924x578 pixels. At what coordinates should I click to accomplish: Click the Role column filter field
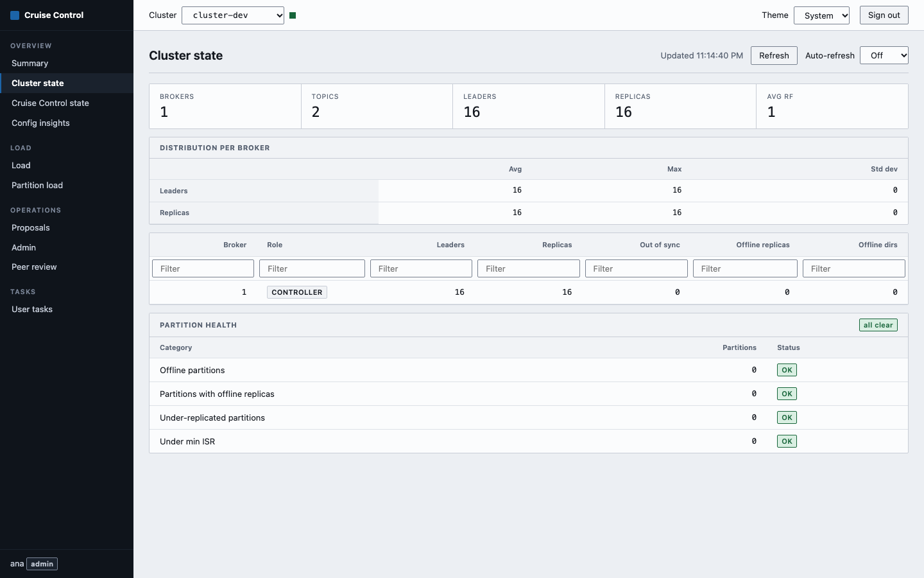point(312,268)
